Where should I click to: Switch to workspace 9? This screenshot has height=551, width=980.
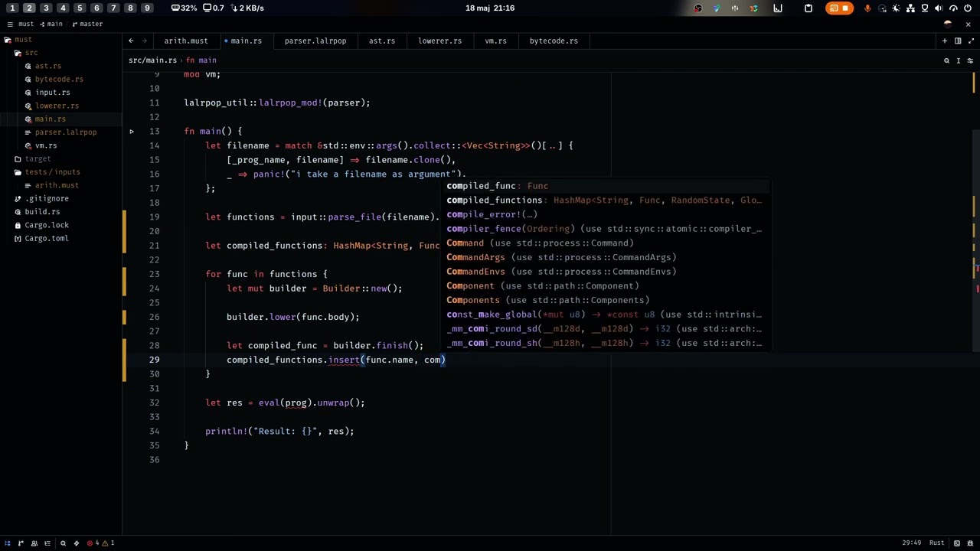click(147, 8)
